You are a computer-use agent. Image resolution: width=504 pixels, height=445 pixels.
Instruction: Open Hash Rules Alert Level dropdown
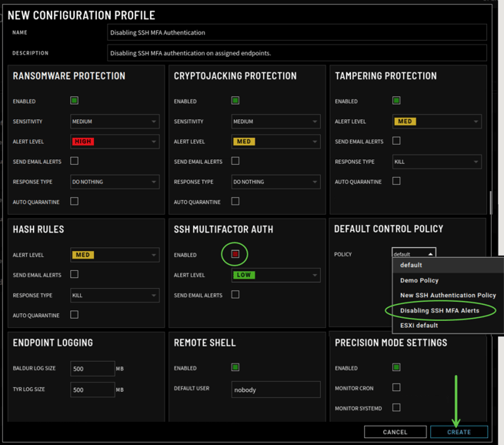click(115, 255)
